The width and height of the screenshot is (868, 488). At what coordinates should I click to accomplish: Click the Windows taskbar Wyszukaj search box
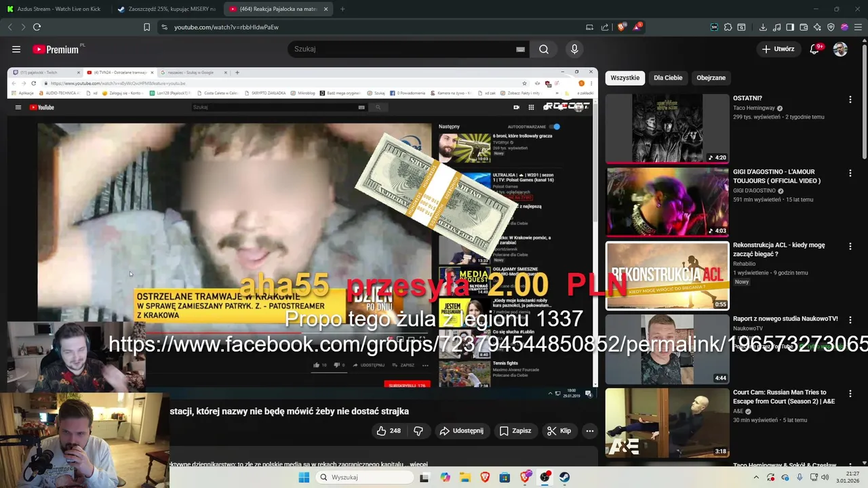point(365,477)
